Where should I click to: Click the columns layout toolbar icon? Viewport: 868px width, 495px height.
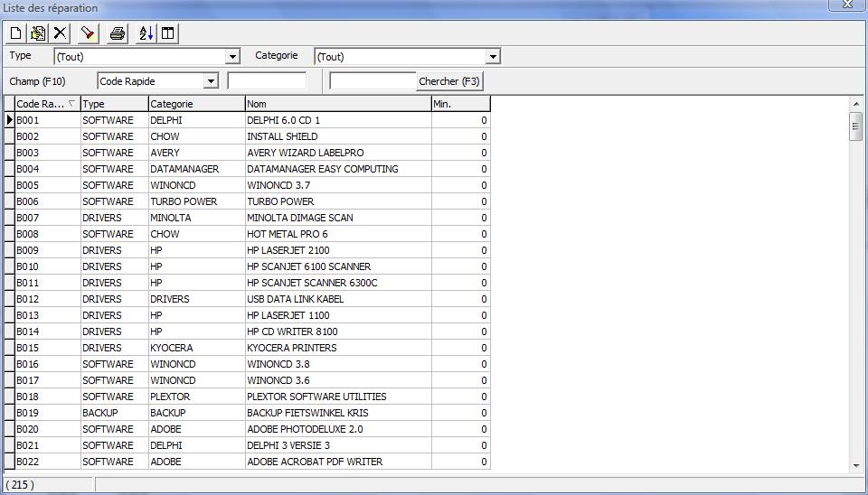[x=168, y=33]
